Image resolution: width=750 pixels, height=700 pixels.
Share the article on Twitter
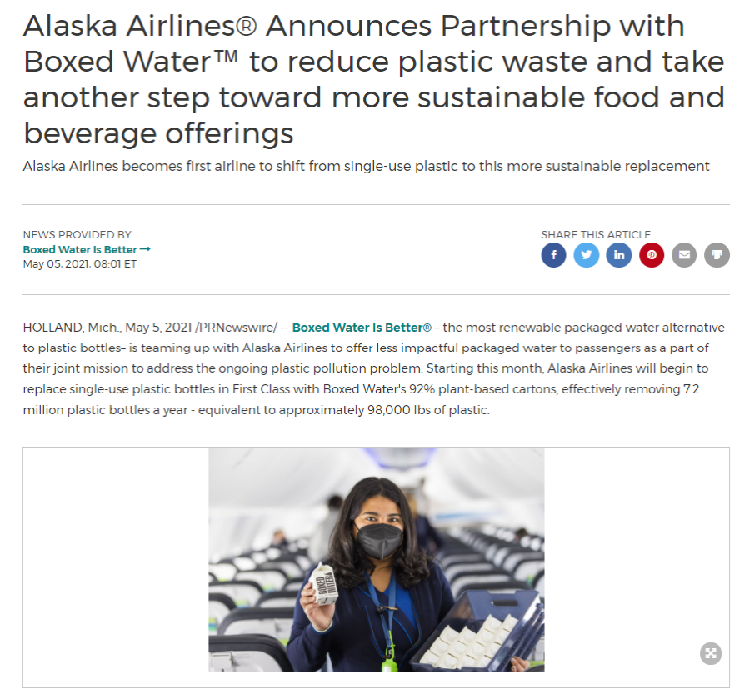(x=586, y=255)
